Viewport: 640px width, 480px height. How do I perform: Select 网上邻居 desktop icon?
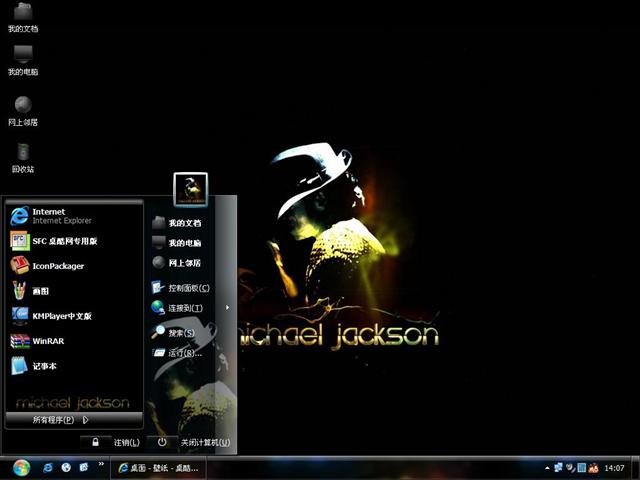coord(22,109)
